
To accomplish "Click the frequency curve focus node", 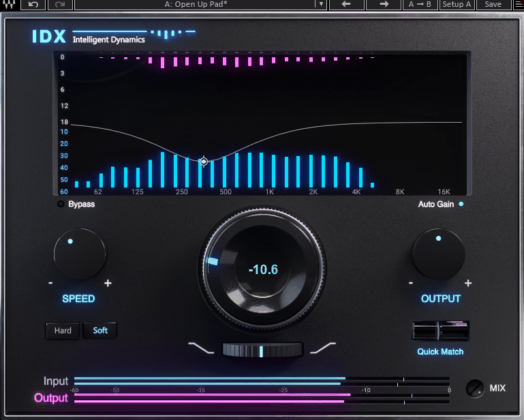I will [x=204, y=162].
